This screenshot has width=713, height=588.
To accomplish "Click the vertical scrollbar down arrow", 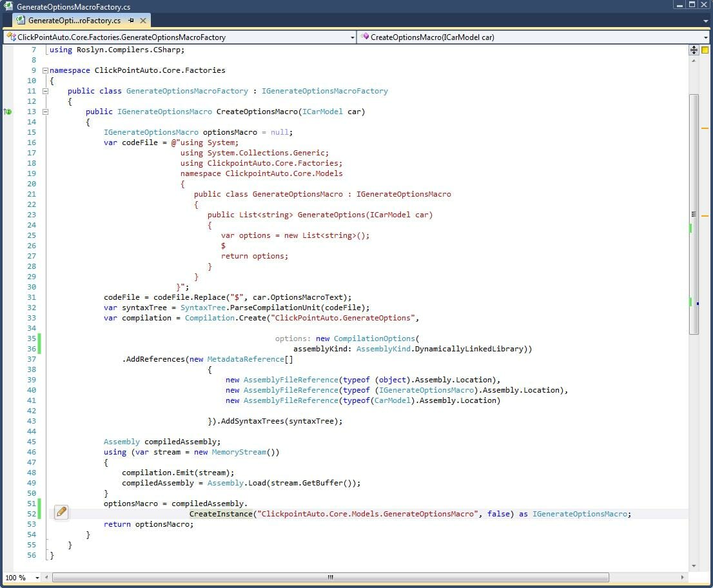I will pyautogui.click(x=694, y=565).
